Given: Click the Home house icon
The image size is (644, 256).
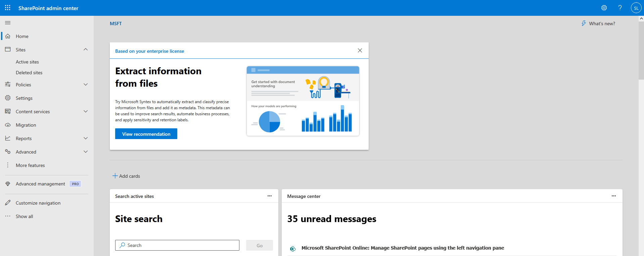Looking at the screenshot, I should tap(8, 36).
